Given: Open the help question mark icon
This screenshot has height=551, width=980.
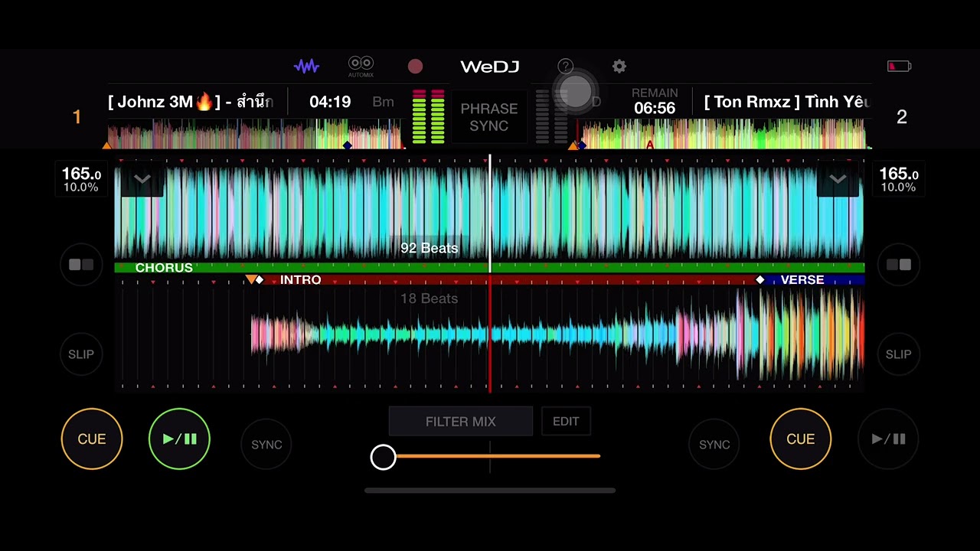Looking at the screenshot, I should point(565,67).
